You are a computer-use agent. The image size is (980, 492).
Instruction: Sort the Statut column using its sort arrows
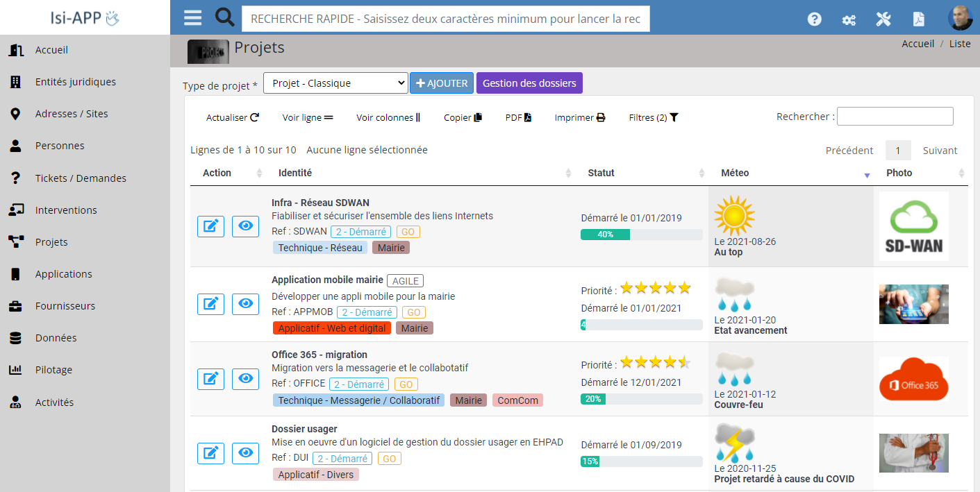pos(702,173)
